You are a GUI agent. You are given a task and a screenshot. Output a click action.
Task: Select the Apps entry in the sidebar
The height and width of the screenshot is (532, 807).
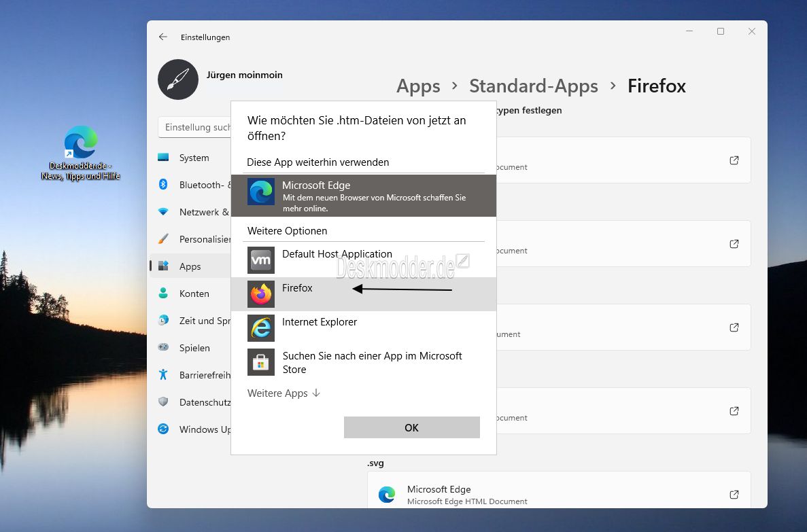click(190, 266)
